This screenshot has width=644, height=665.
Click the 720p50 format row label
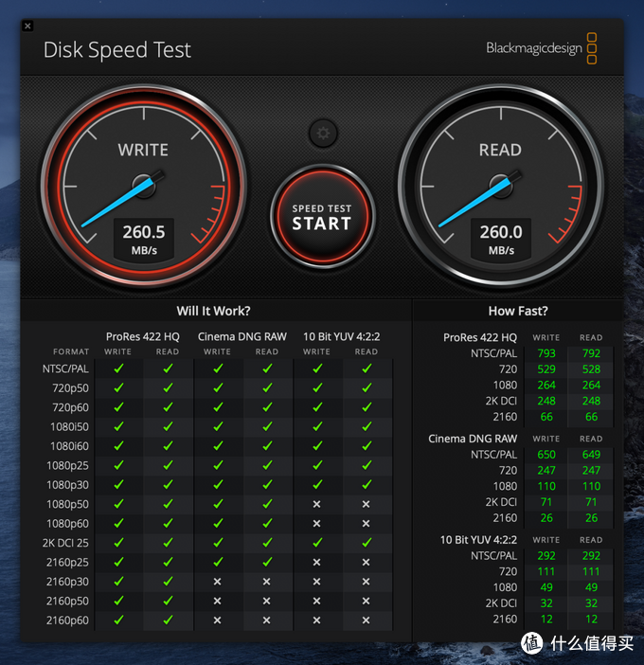point(70,388)
